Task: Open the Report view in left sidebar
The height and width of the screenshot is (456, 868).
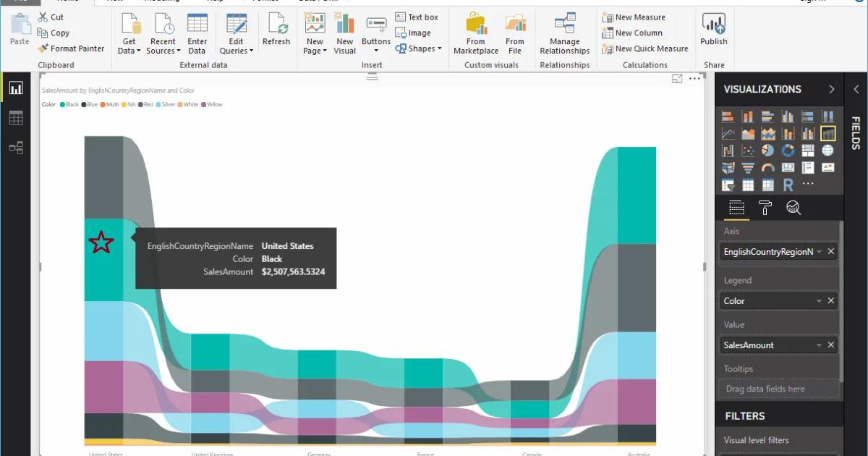Action: coord(16,88)
